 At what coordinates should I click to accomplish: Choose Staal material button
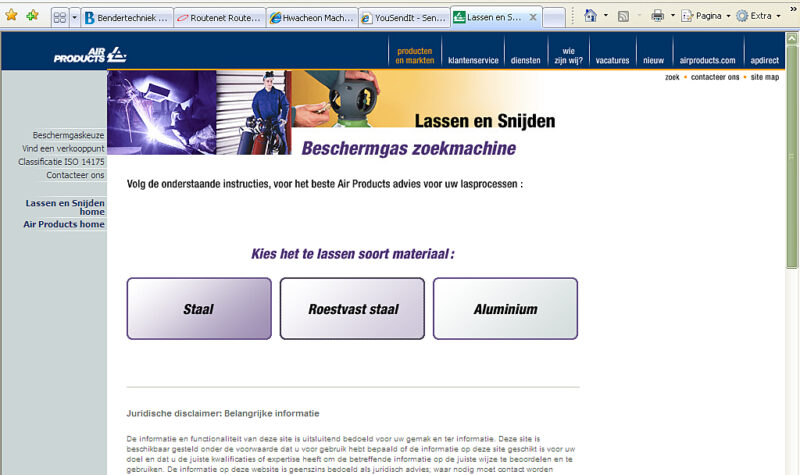pyautogui.click(x=199, y=309)
